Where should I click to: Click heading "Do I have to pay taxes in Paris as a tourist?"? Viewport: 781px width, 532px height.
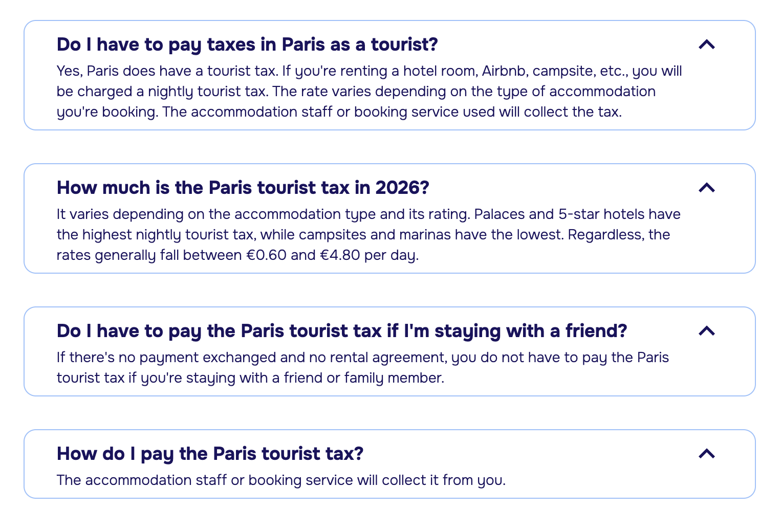(x=247, y=45)
